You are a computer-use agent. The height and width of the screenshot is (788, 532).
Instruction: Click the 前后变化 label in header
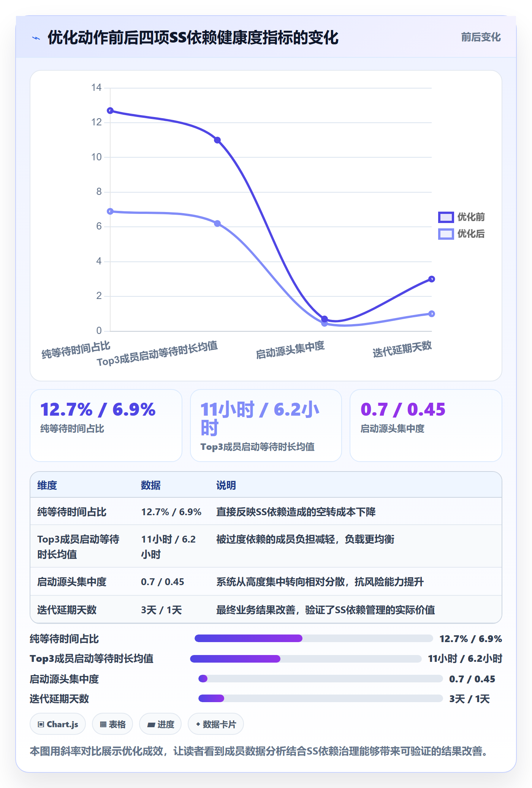click(x=481, y=37)
